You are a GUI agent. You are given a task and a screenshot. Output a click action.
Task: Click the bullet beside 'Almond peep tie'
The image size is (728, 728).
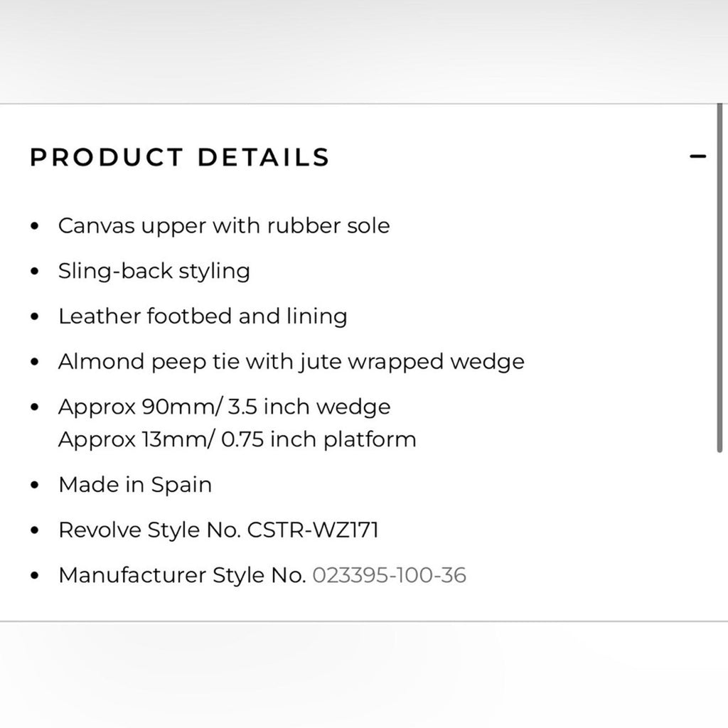click(35, 363)
